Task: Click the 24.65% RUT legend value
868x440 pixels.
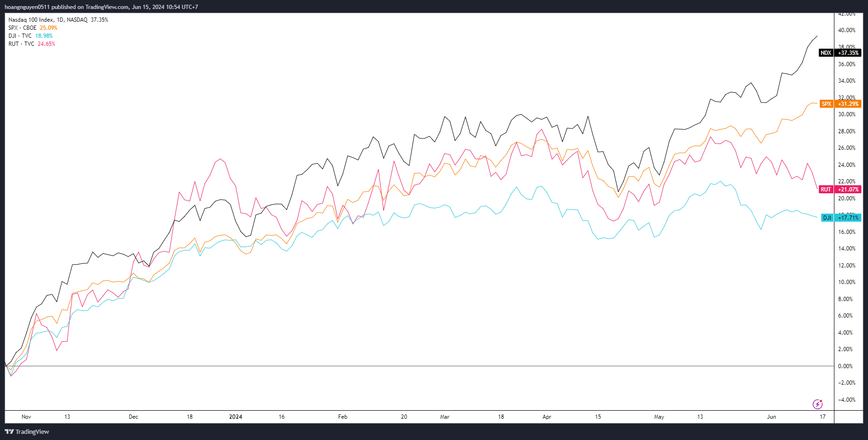Action: click(46, 44)
